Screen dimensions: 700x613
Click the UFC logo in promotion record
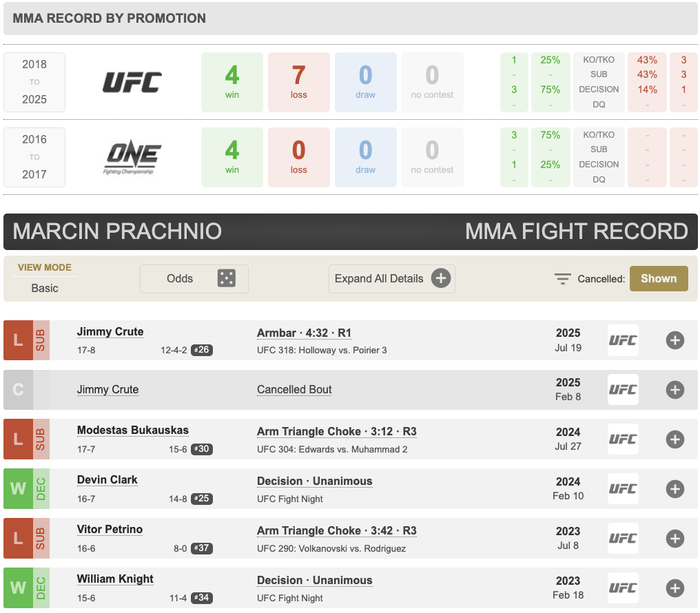click(132, 83)
